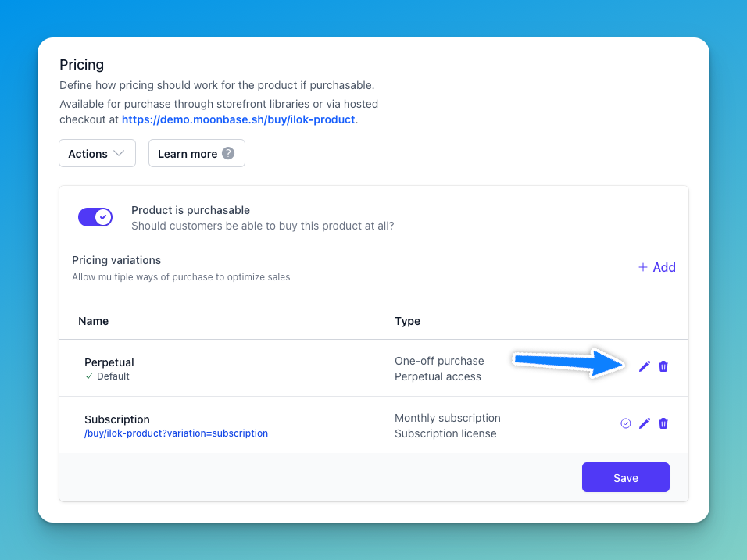This screenshot has height=560, width=747.
Task: Click the Type column header
Action: click(x=407, y=321)
